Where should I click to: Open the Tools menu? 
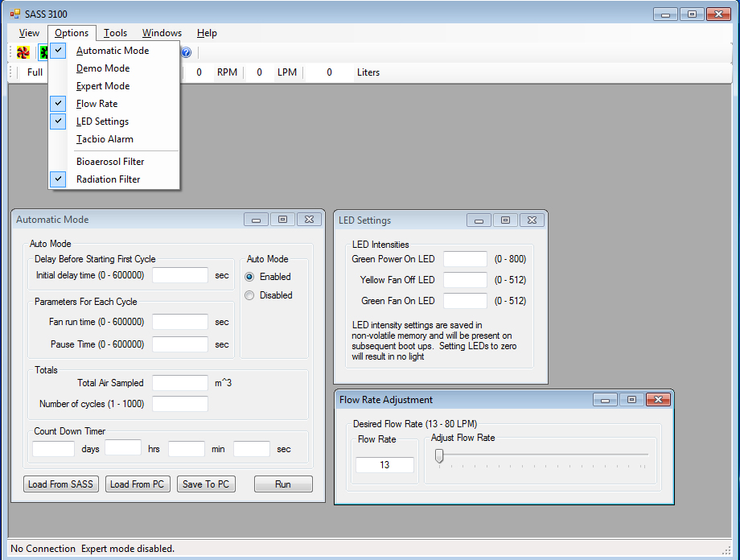pyautogui.click(x=115, y=33)
